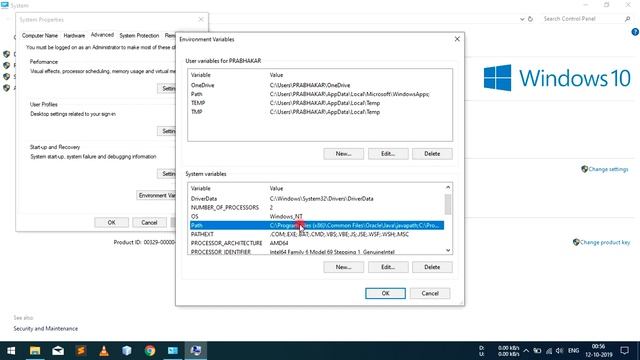Select the OneDrive user variable

(320, 85)
